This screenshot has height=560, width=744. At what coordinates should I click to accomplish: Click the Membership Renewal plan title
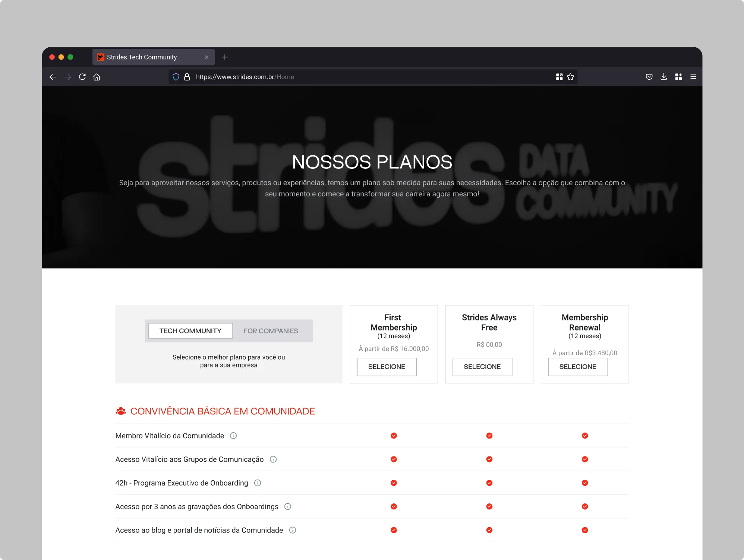pos(585,322)
